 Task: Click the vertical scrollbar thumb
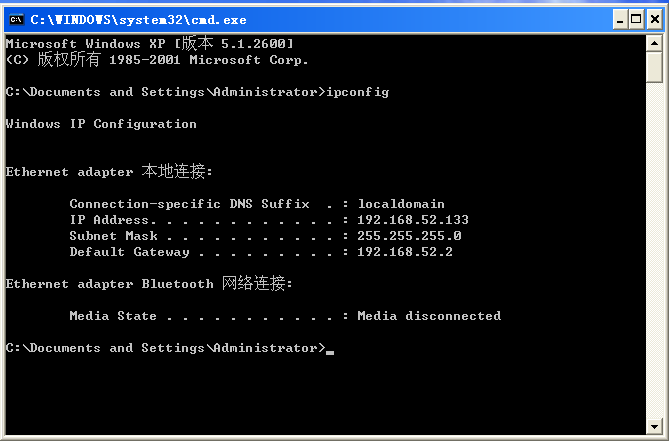tap(654, 67)
